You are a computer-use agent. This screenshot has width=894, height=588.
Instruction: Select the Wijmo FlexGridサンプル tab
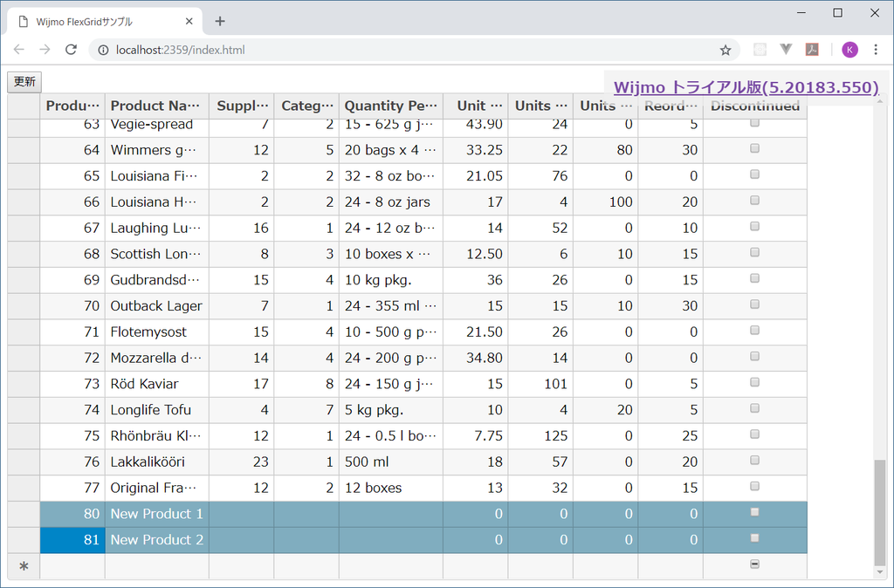coord(105,22)
